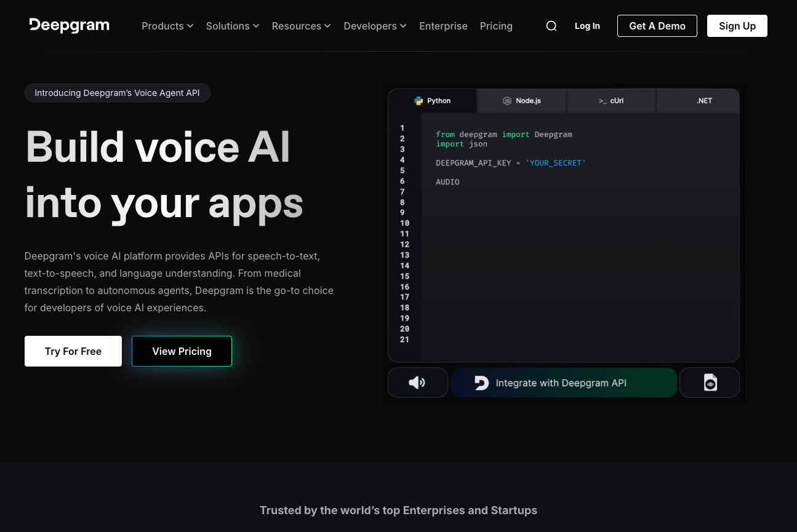797x532 pixels.
Task: Click the 'YOUR_SECRET' string in code
Action: pyautogui.click(x=556, y=163)
